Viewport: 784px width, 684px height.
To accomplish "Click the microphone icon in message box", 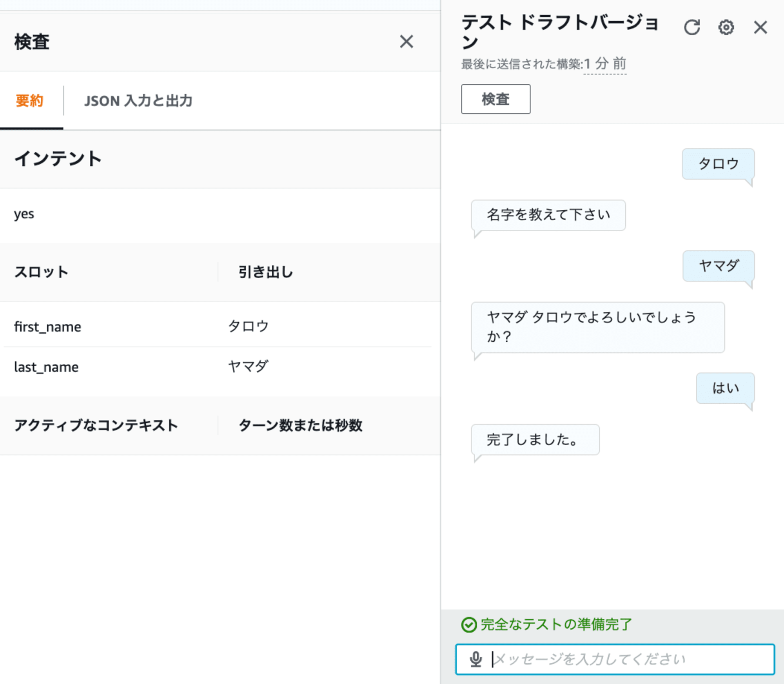I will click(x=476, y=659).
